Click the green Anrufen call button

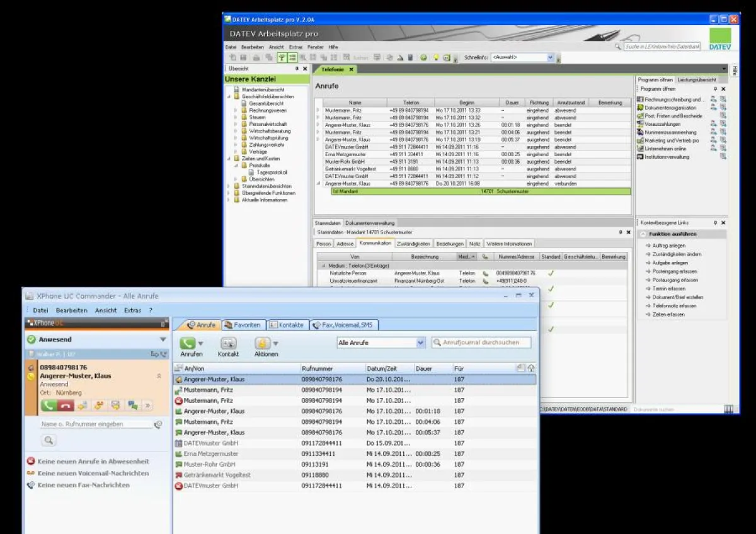(x=188, y=343)
